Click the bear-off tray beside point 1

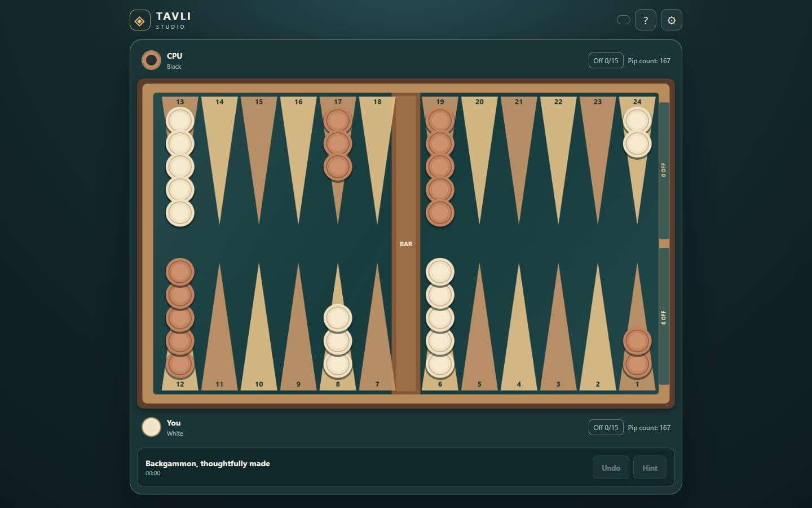coord(664,317)
